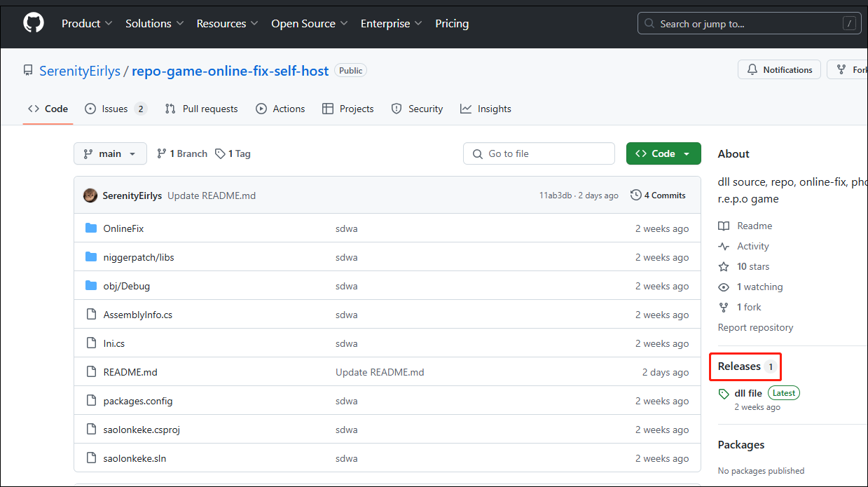The width and height of the screenshot is (868, 487).
Task: Click the star icon beside 10 stars
Action: (724, 266)
